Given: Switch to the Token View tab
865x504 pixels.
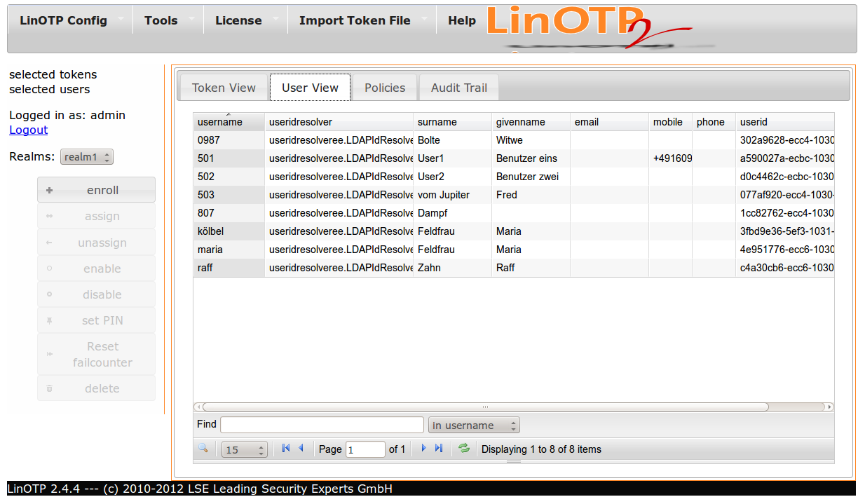Looking at the screenshot, I should click(224, 88).
